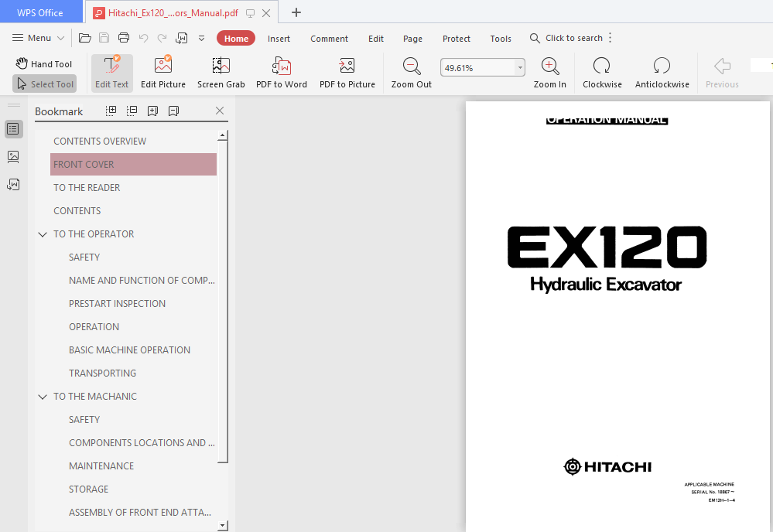Rotate page Clockwise

coord(602,73)
